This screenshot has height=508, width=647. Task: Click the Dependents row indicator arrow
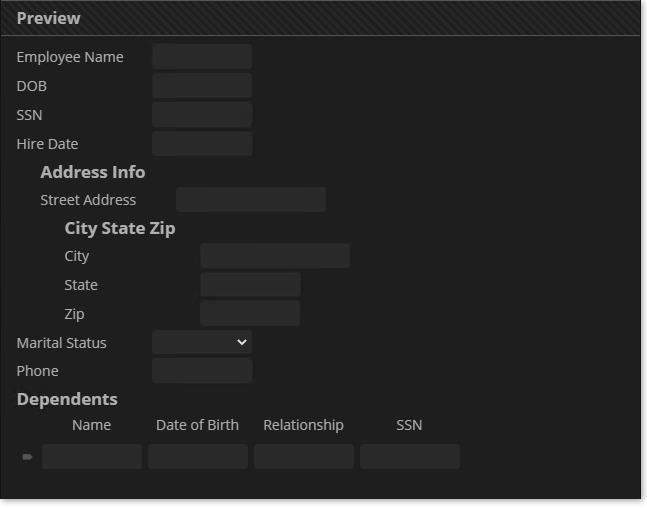coord(27,457)
